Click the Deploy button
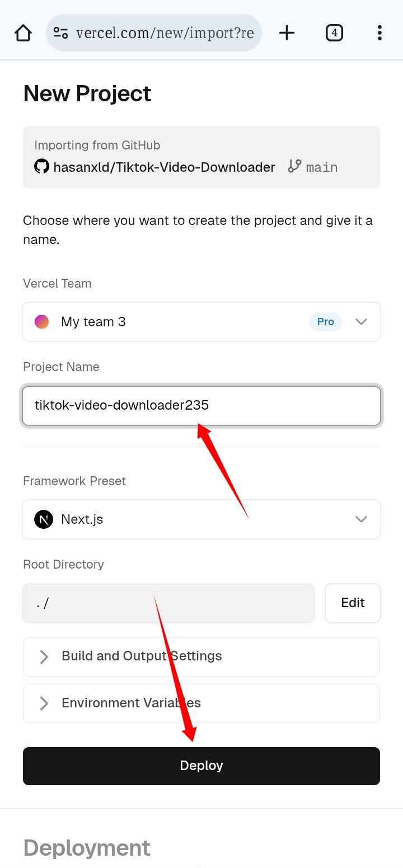 pyautogui.click(x=201, y=766)
